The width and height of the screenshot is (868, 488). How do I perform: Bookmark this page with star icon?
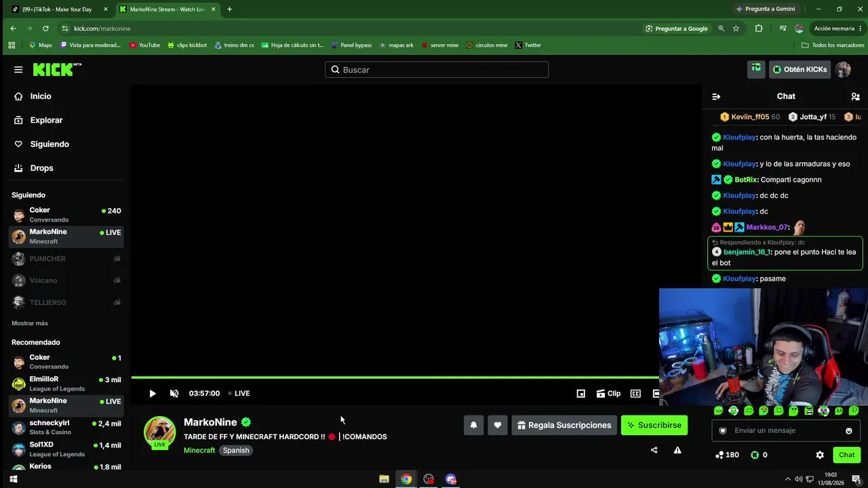click(x=736, y=28)
